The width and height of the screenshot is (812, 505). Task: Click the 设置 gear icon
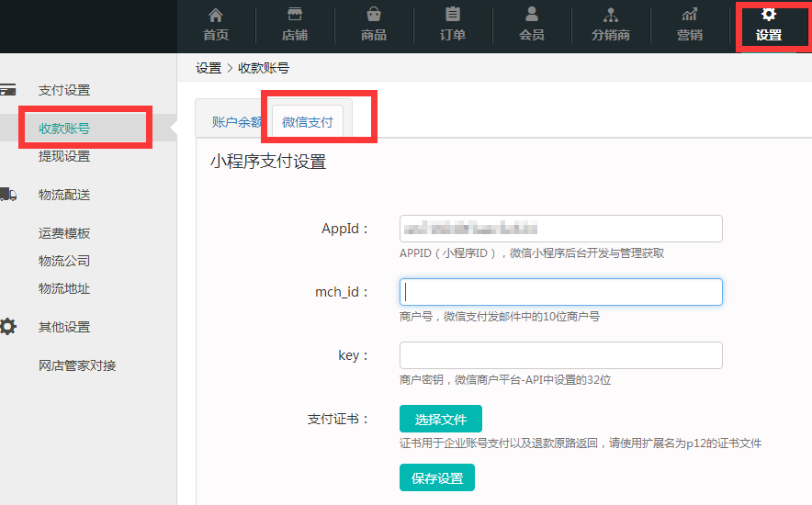coord(769,15)
